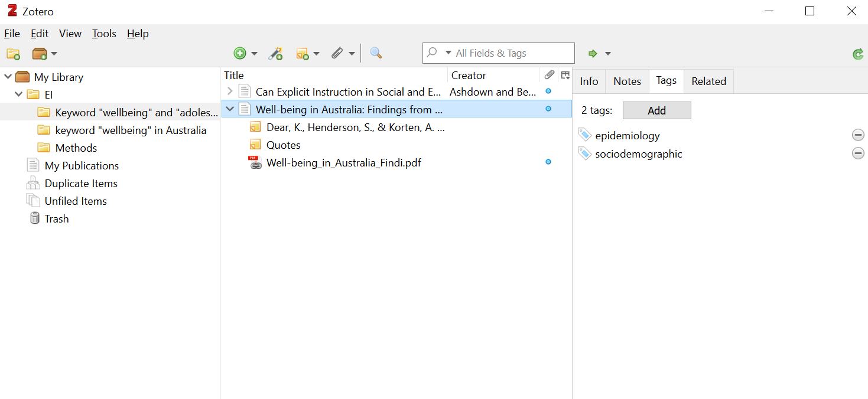This screenshot has width=868, height=399.
Task: Open Advanced Search magnifier icon
Action: coord(376,53)
